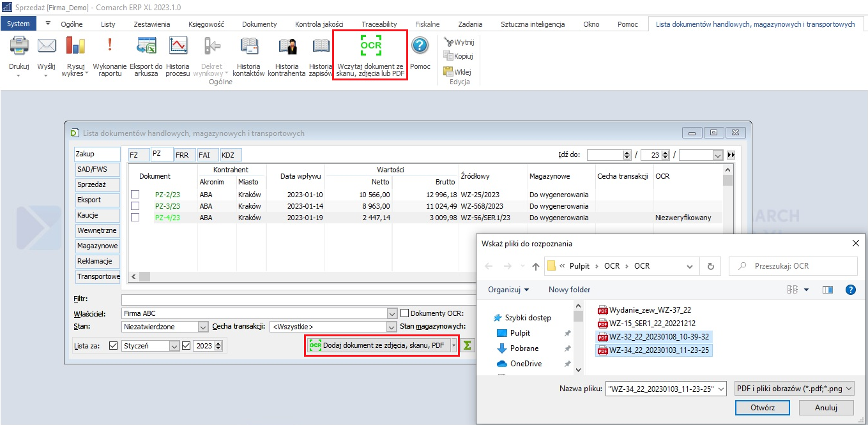Click the Przeszukaj: OCR search box
868x425 pixels.
point(793,266)
